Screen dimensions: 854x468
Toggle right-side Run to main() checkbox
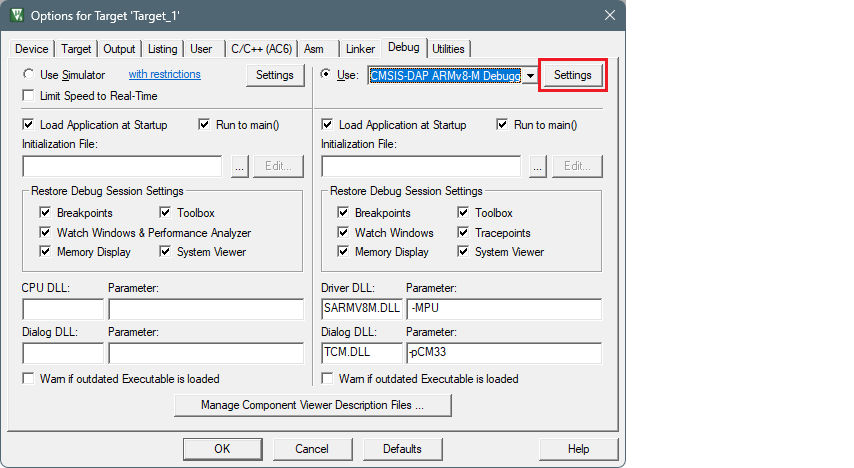pyautogui.click(x=503, y=125)
